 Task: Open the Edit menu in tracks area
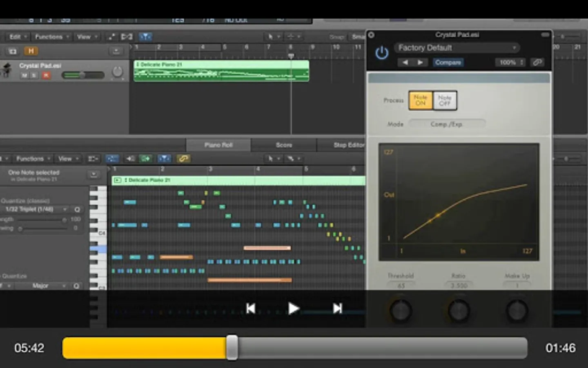18,37
